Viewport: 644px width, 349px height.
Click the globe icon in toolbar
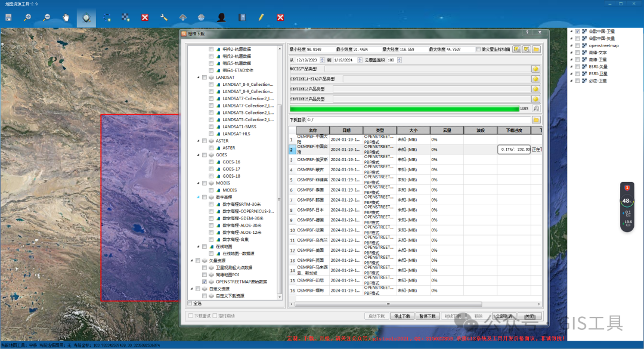[202, 18]
